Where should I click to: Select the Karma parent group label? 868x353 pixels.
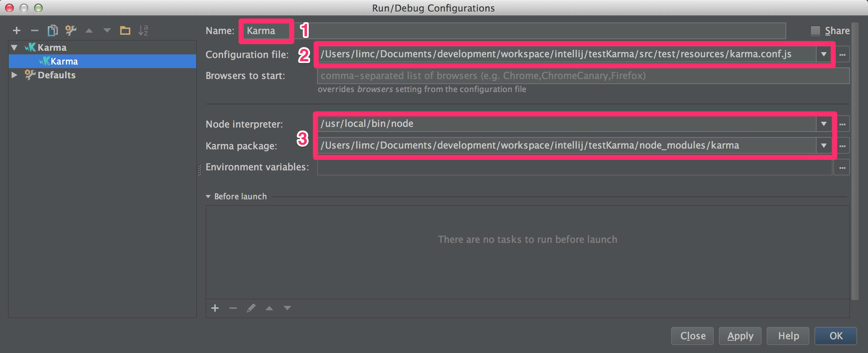52,47
